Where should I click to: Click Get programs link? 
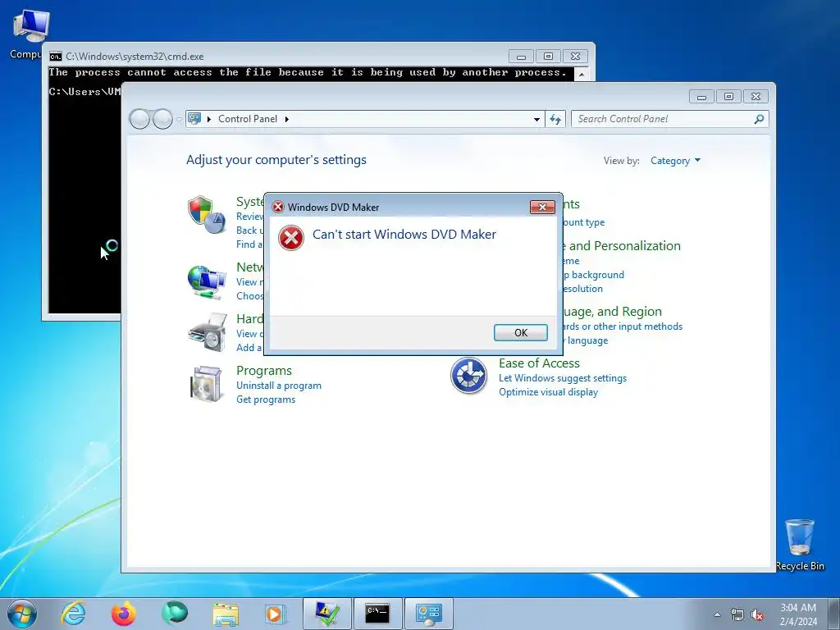click(266, 399)
